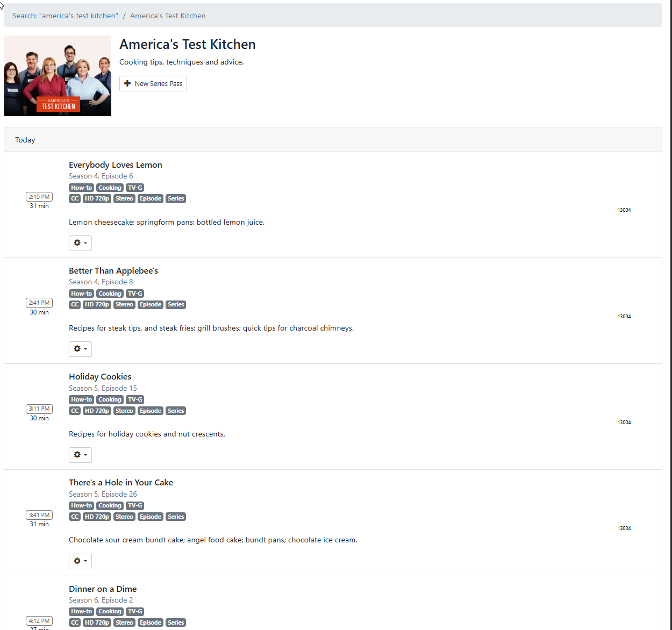Expand gear options for Holiday Cookies
672x630 pixels.
(x=80, y=455)
